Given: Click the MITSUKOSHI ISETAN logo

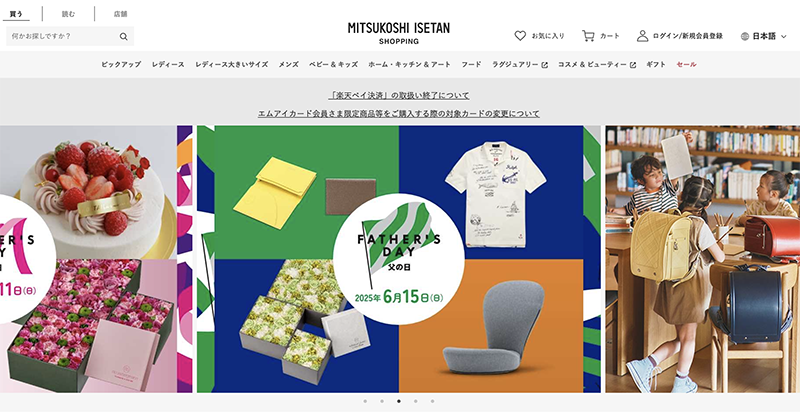Looking at the screenshot, I should coord(399,33).
